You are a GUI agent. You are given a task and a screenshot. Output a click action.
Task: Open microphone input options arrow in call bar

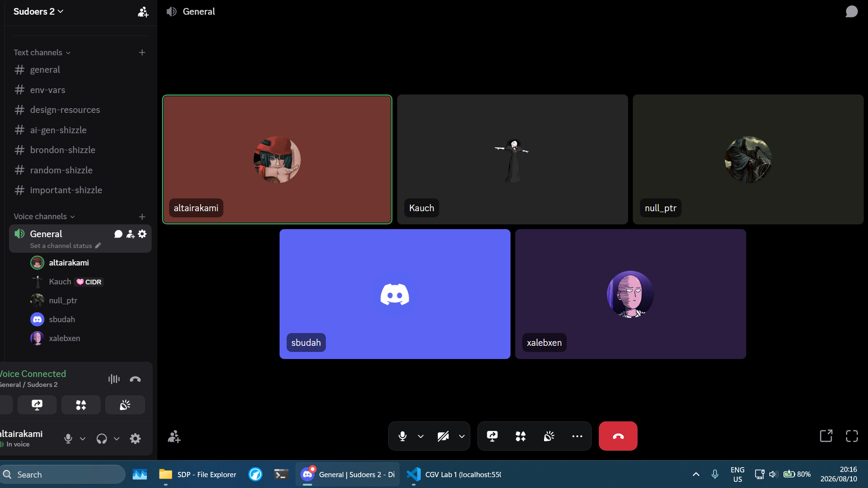(x=420, y=436)
